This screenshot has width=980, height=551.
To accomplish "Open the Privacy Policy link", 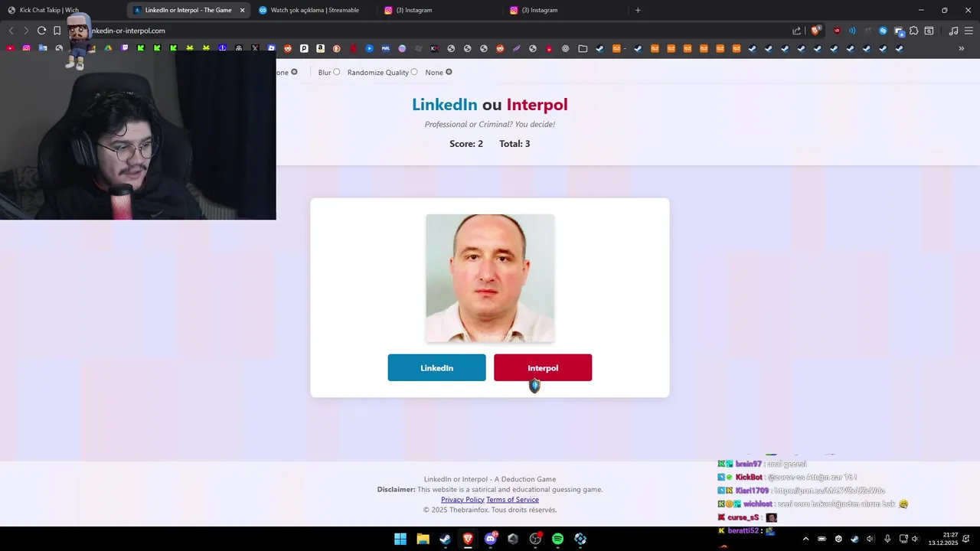I will 462,500.
